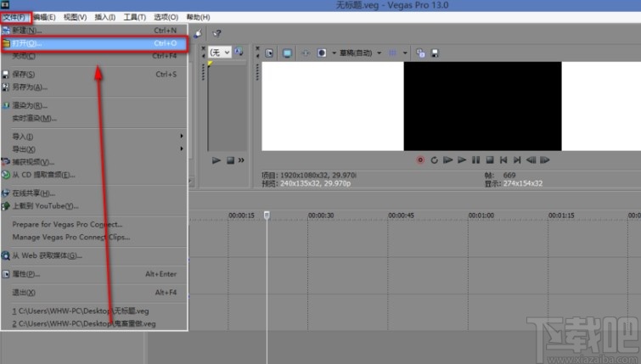Open the overlays dropdown arrow
641x364 pixels.
tap(405, 53)
